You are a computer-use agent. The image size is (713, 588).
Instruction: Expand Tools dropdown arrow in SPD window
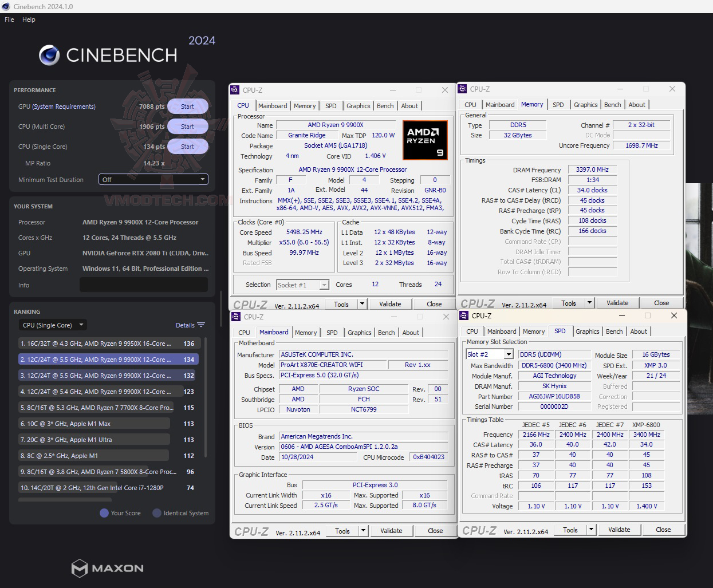pos(591,530)
